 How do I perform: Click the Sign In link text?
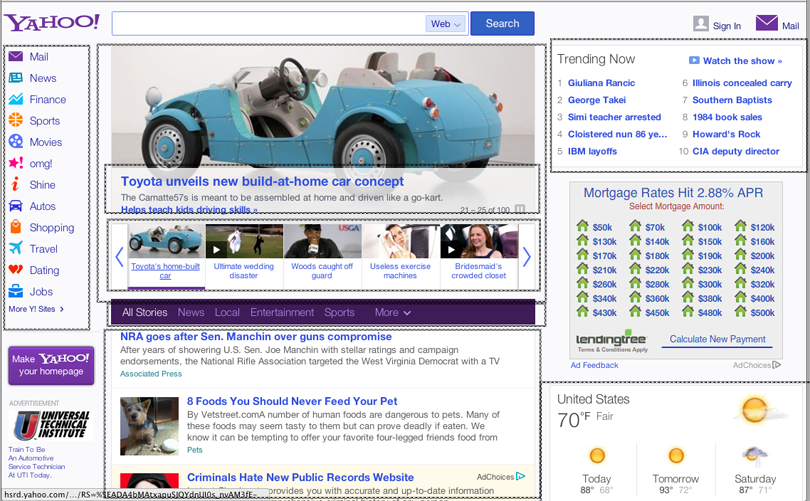click(726, 26)
